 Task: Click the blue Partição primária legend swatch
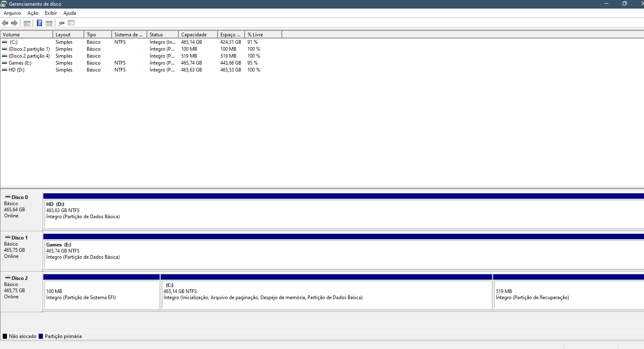[x=40, y=336]
